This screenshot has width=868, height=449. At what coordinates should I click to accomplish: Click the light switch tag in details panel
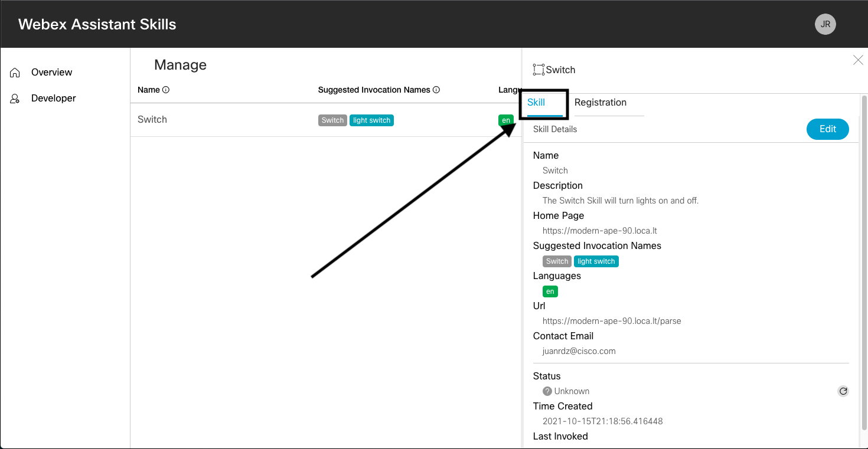point(596,261)
